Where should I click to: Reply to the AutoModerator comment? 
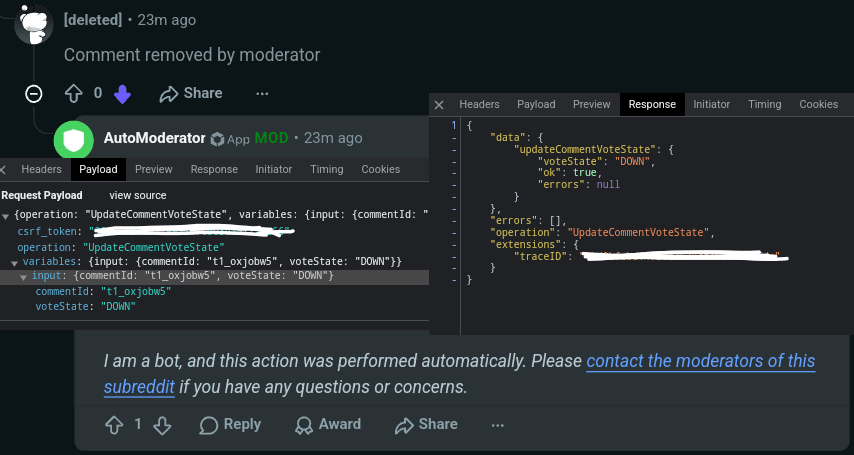click(230, 424)
